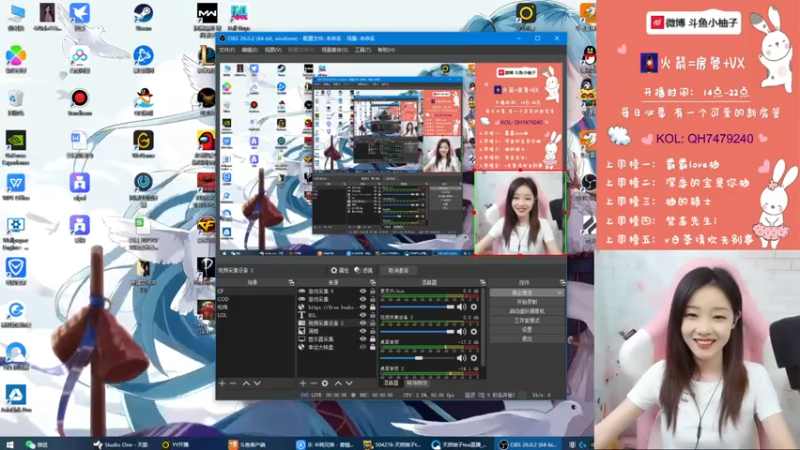Add a new scene with plus icon
The image size is (800, 450).
222,383
